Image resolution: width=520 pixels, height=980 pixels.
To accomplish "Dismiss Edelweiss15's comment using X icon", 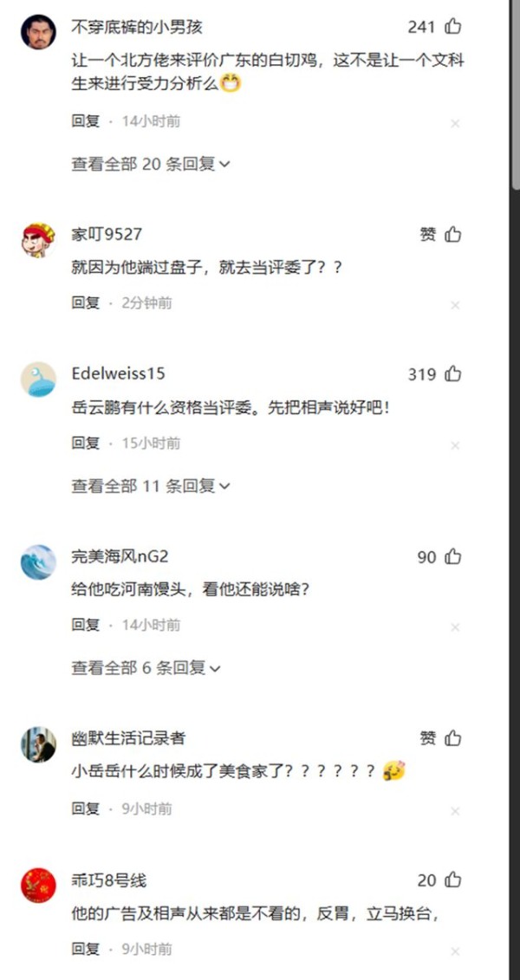I will click(455, 445).
